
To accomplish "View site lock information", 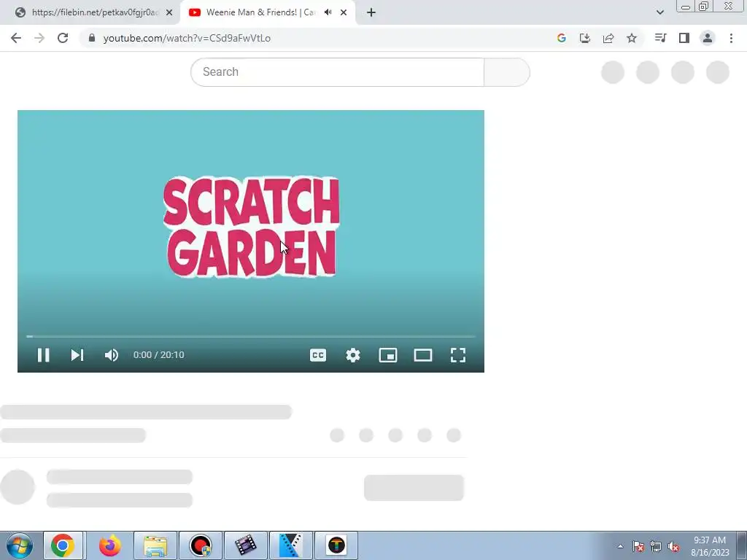I will coord(92,38).
